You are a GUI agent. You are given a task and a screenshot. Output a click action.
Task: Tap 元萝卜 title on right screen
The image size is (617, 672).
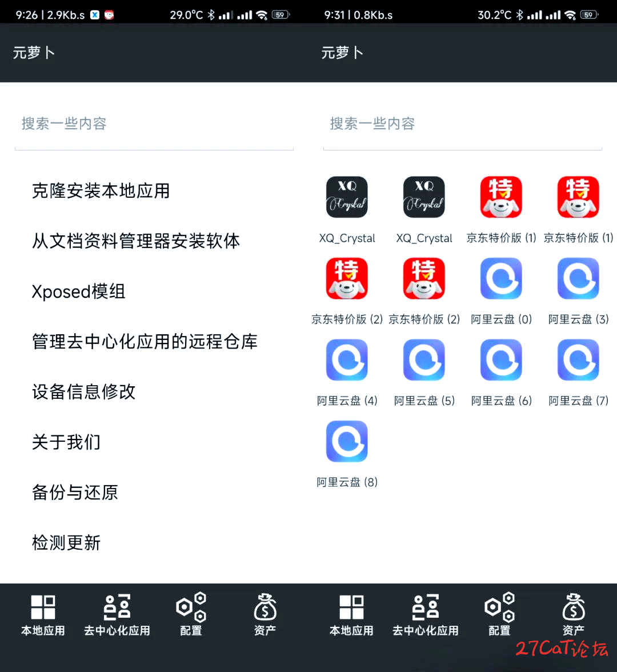[x=342, y=53]
